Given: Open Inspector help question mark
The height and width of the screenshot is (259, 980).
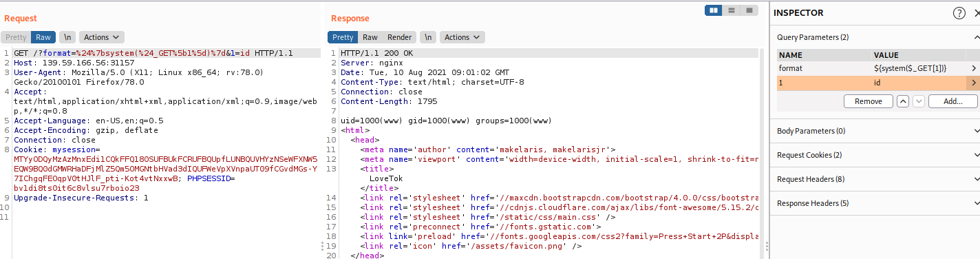Looking at the screenshot, I should click(x=959, y=13).
